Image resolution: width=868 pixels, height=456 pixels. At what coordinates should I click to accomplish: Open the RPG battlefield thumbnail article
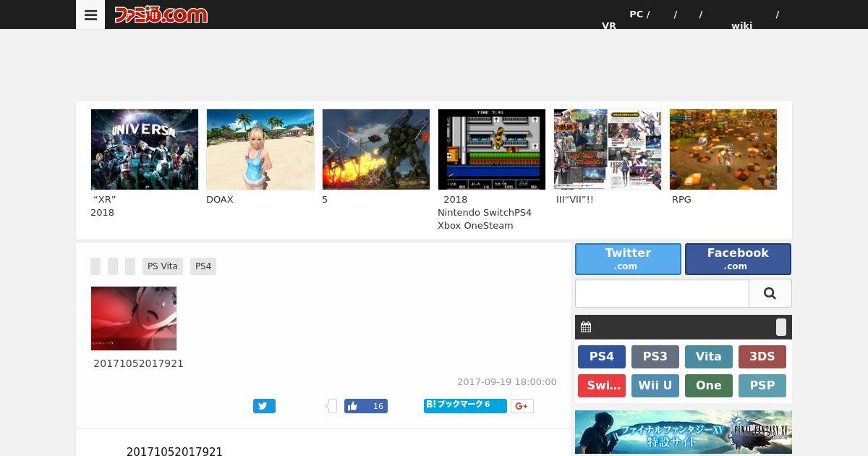tap(723, 150)
